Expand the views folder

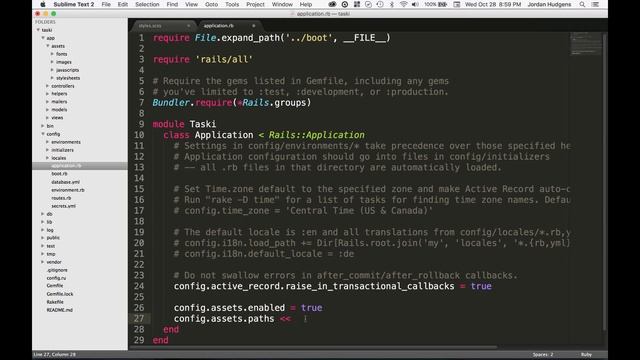[48, 118]
